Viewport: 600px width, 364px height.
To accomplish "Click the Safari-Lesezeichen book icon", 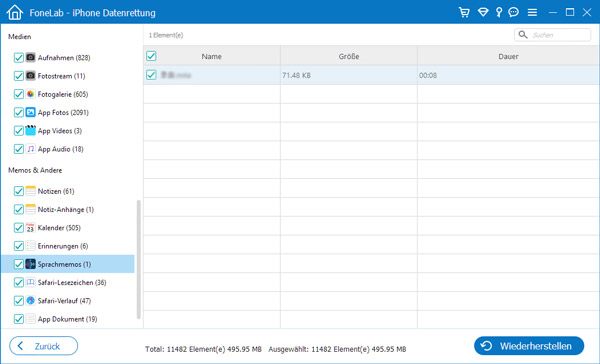I will point(31,282).
